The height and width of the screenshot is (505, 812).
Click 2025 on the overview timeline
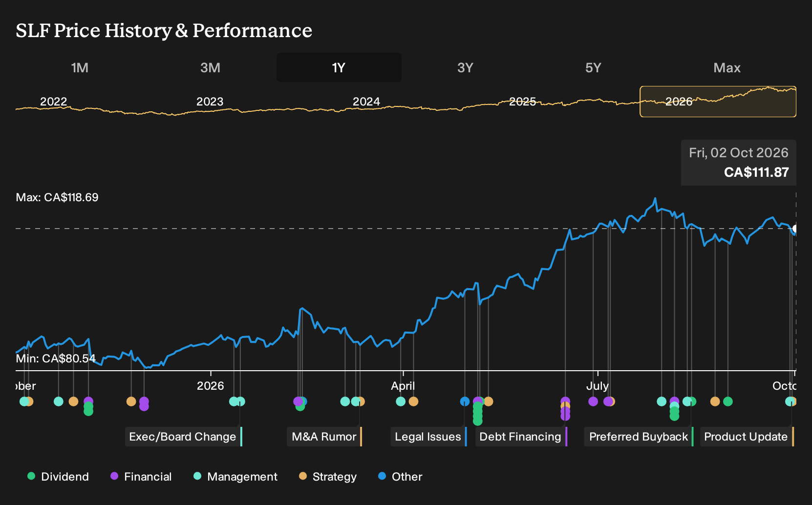(x=523, y=102)
